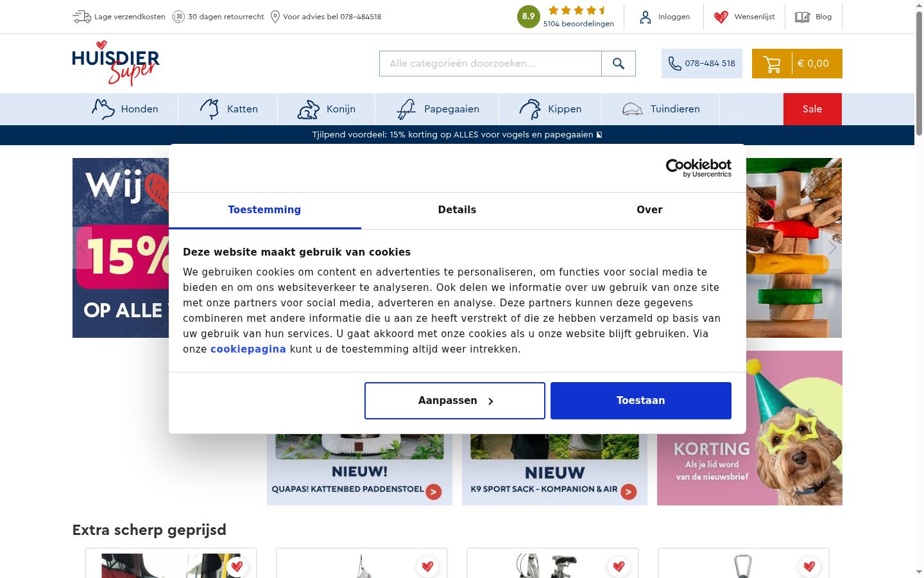924x578 pixels.
Task: Click the cat icon in Katten menu
Action: (x=210, y=109)
